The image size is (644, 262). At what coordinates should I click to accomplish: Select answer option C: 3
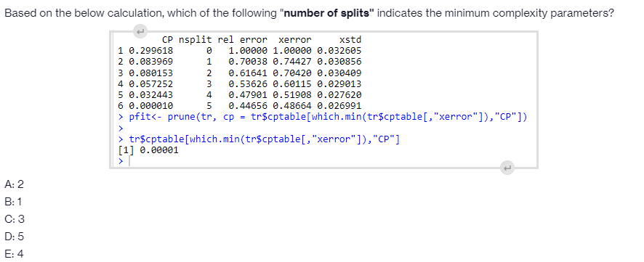[x=15, y=219]
